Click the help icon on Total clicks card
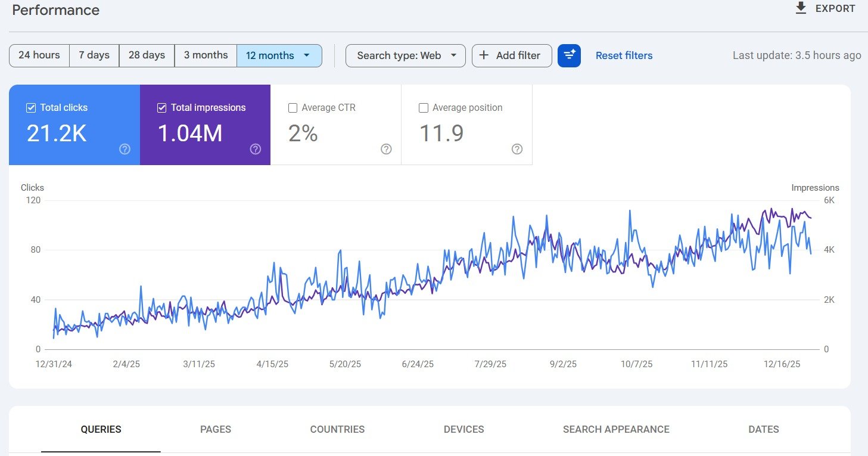Image resolution: width=868 pixels, height=456 pixels. pyautogui.click(x=125, y=149)
